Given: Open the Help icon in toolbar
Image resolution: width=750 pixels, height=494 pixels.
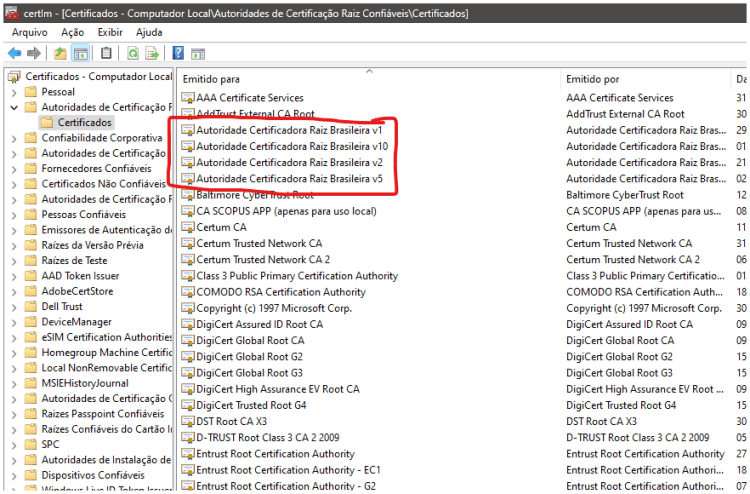Looking at the screenshot, I should (178, 53).
